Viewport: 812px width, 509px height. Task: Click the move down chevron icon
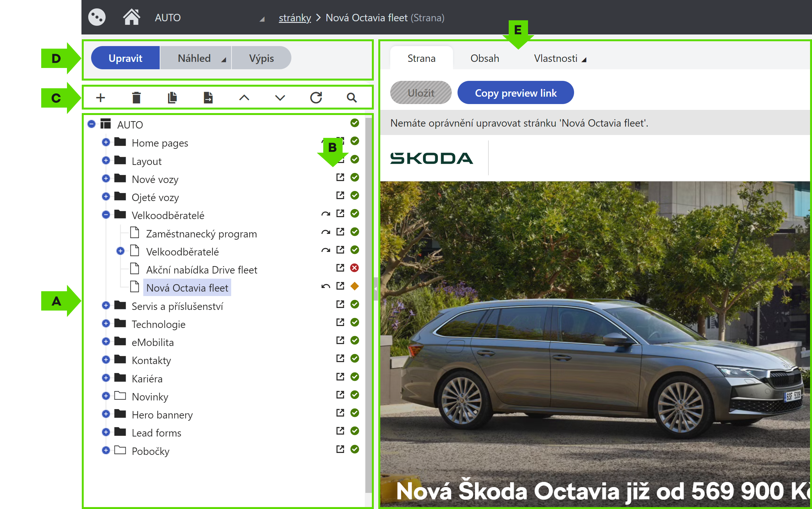280,98
